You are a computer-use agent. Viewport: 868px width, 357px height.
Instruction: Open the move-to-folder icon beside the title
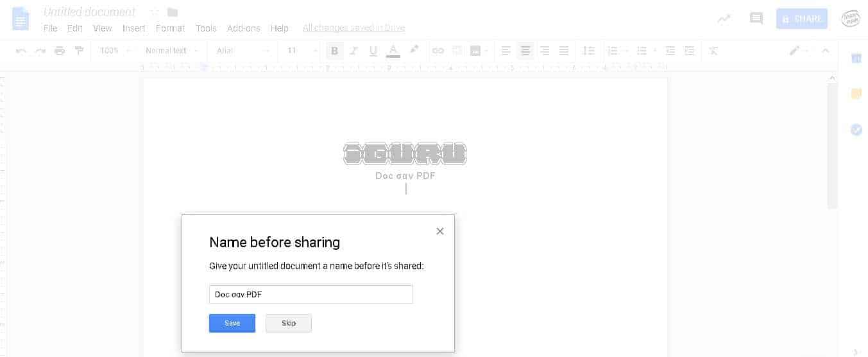tap(173, 12)
